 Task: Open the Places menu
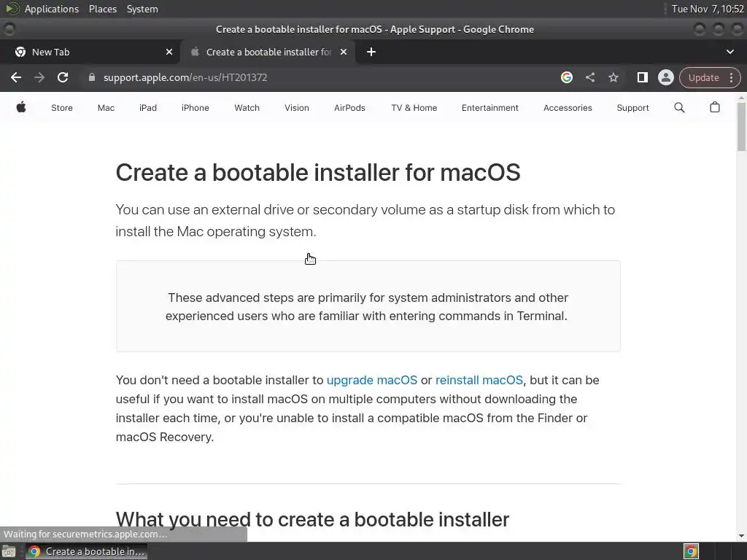point(102,9)
